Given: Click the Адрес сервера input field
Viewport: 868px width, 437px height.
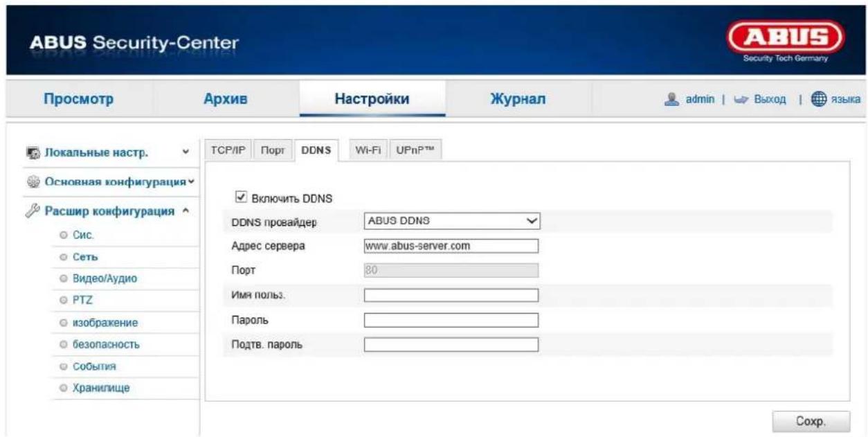Looking at the screenshot, I should tap(451, 246).
